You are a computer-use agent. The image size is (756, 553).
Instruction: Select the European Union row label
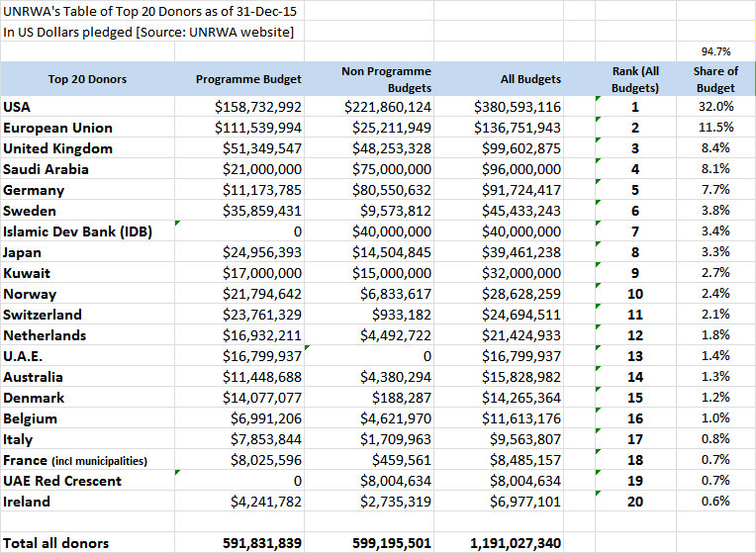pyautogui.click(x=87, y=128)
